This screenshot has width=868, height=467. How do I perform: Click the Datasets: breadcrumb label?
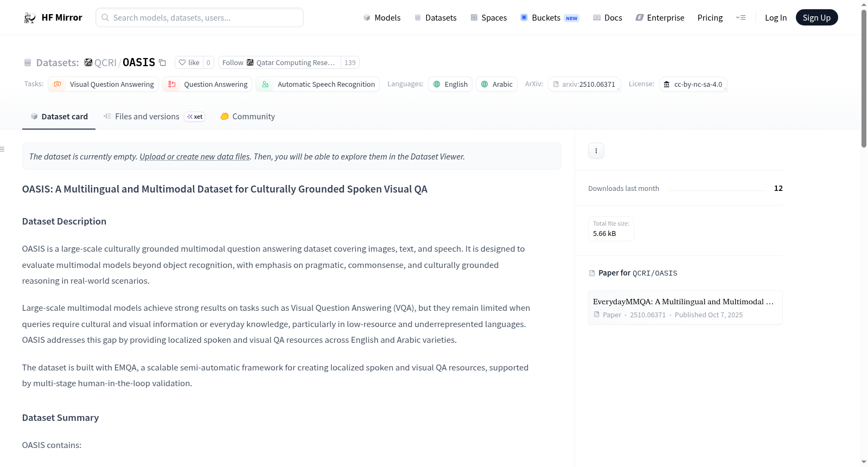pyautogui.click(x=58, y=63)
